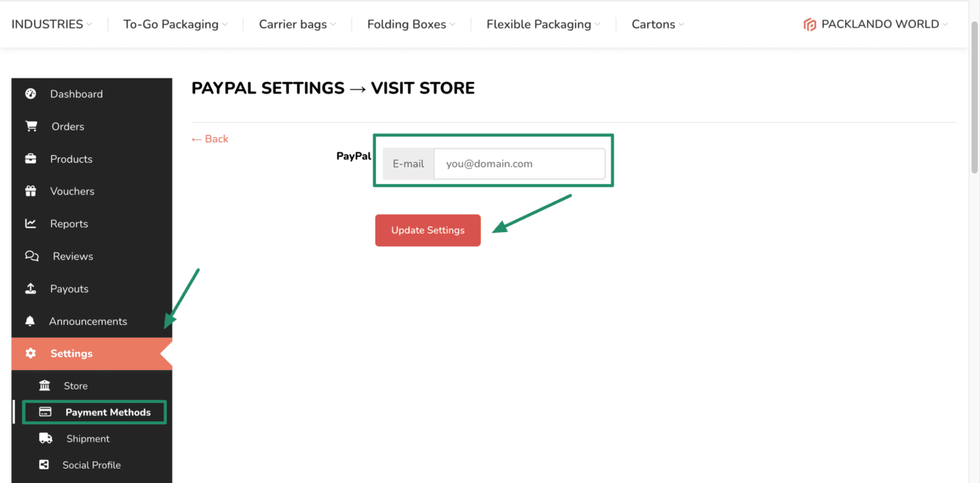980x483 pixels.
Task: Open Products in the sidebar
Action: click(92, 159)
